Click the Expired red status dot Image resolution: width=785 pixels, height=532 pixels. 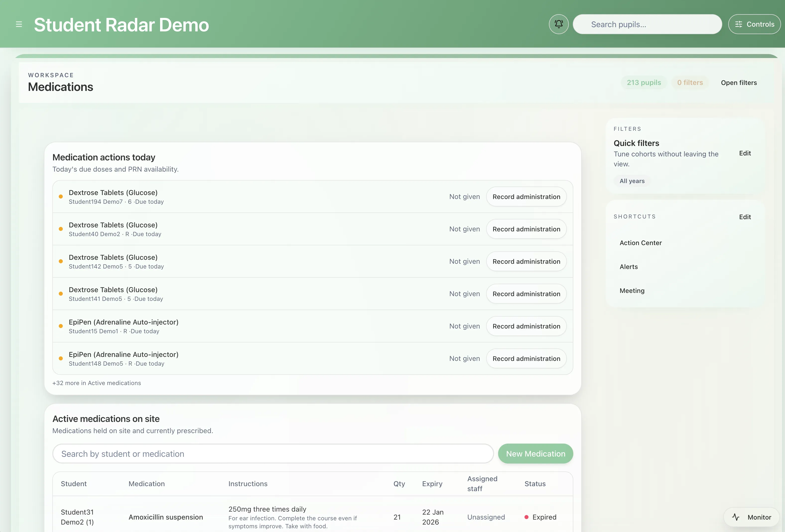point(526,517)
